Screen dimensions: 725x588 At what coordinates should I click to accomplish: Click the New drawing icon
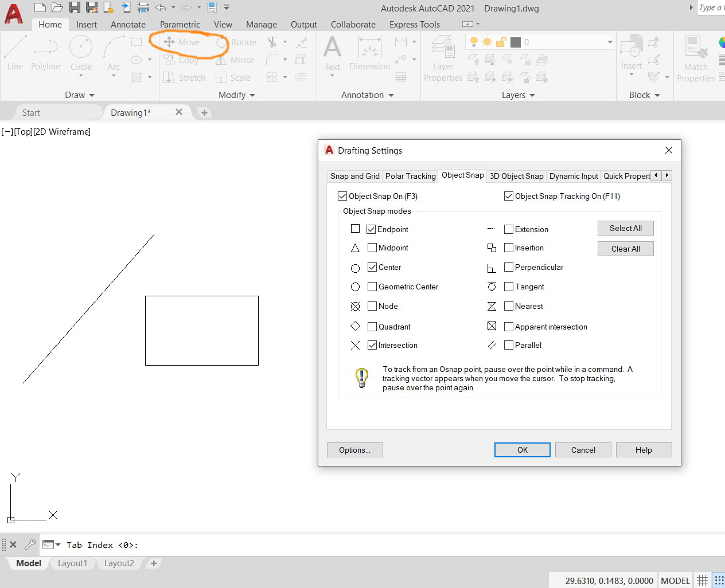pyautogui.click(x=40, y=7)
